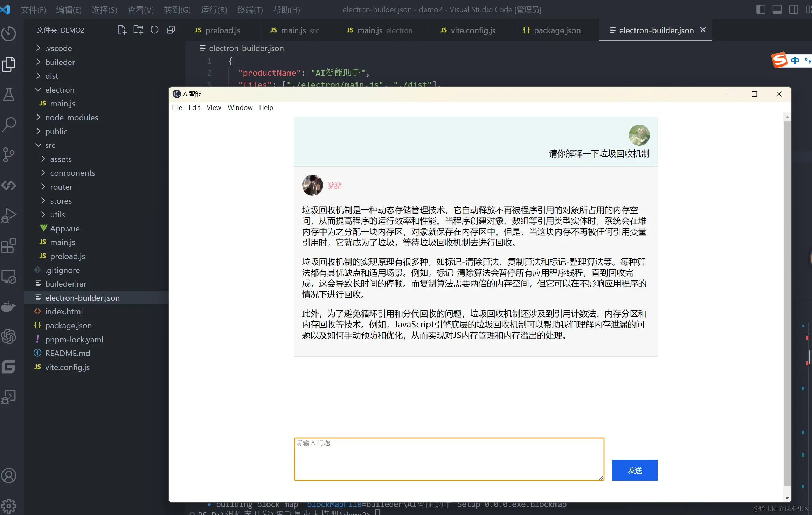Expand the components folder

click(x=96, y=173)
